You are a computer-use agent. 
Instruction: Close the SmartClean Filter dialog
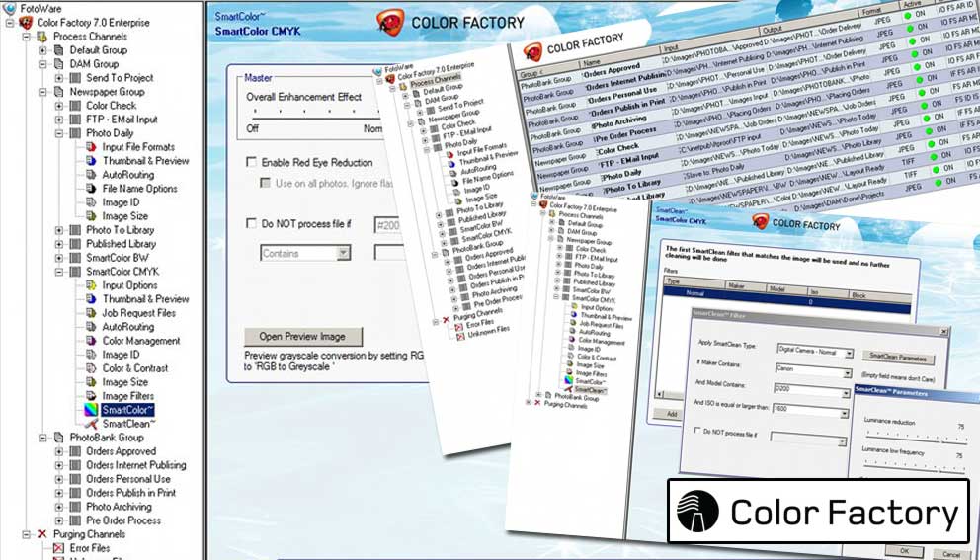point(943,332)
